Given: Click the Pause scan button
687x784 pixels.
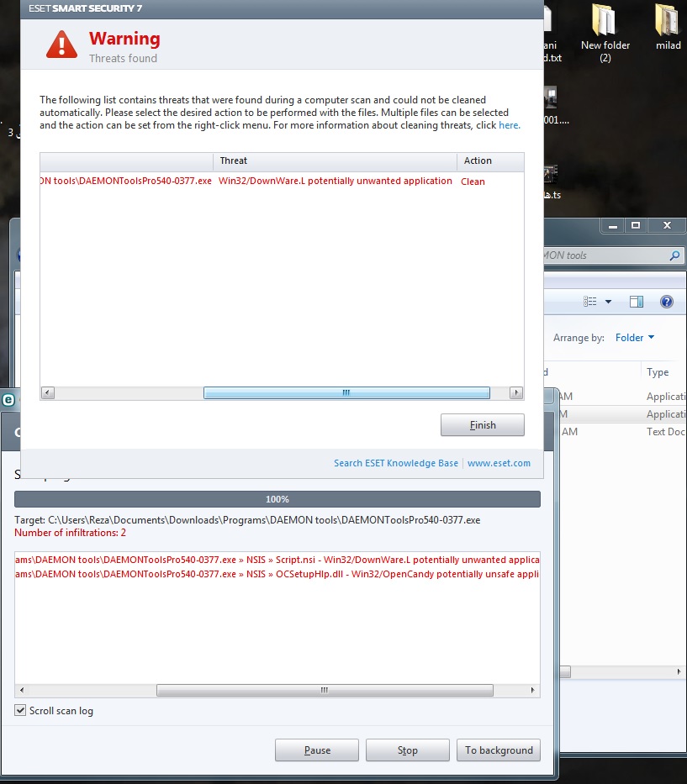Looking at the screenshot, I should [x=317, y=750].
